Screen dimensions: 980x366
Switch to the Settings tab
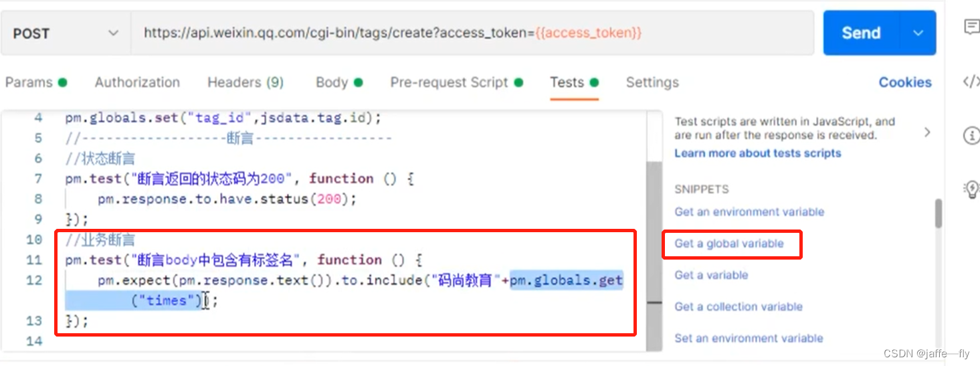652,82
